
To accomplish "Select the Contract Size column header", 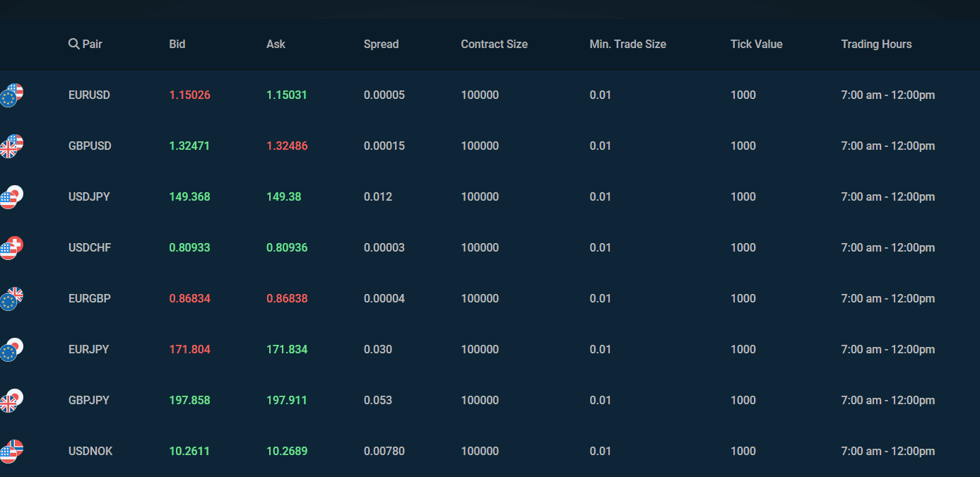I will (494, 44).
